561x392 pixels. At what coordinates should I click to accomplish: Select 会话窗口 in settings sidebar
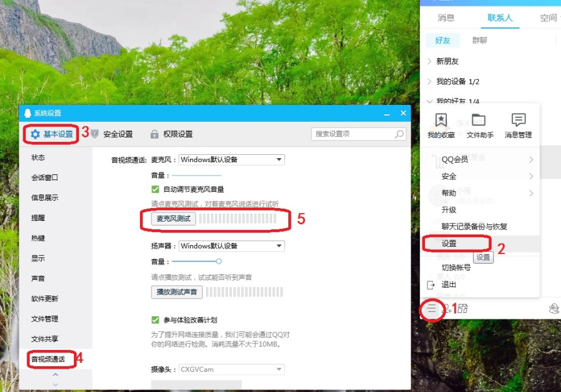(x=45, y=178)
